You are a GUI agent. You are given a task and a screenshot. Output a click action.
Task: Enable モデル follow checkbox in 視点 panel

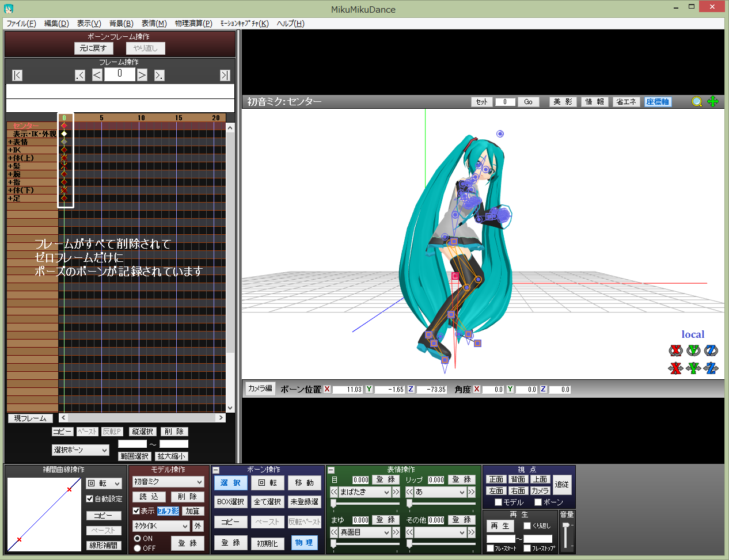click(499, 502)
